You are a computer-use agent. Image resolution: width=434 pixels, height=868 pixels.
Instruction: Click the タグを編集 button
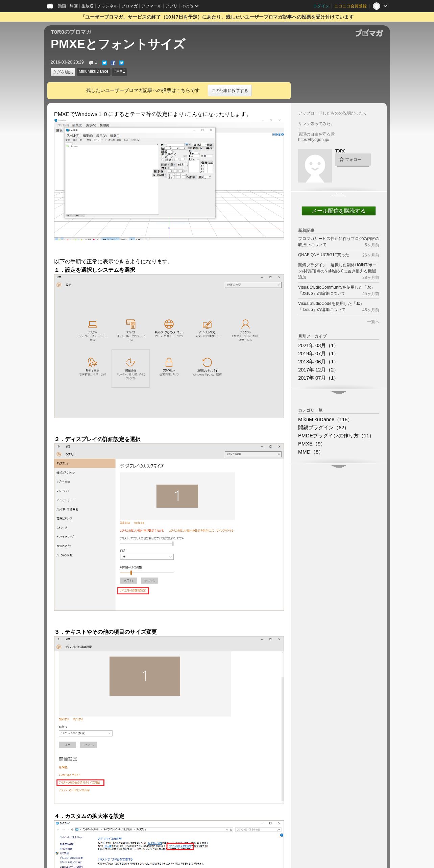coord(63,72)
